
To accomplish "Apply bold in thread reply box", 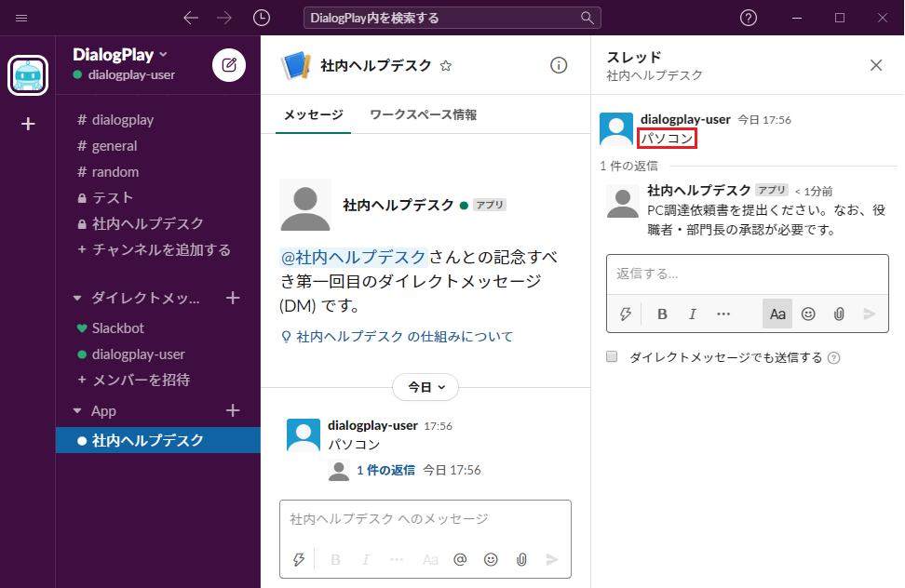I will (x=662, y=314).
